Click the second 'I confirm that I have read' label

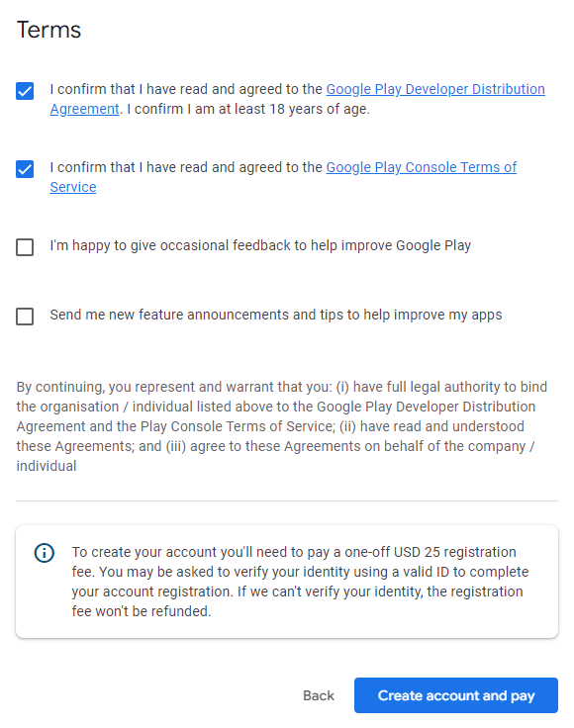tap(186, 167)
